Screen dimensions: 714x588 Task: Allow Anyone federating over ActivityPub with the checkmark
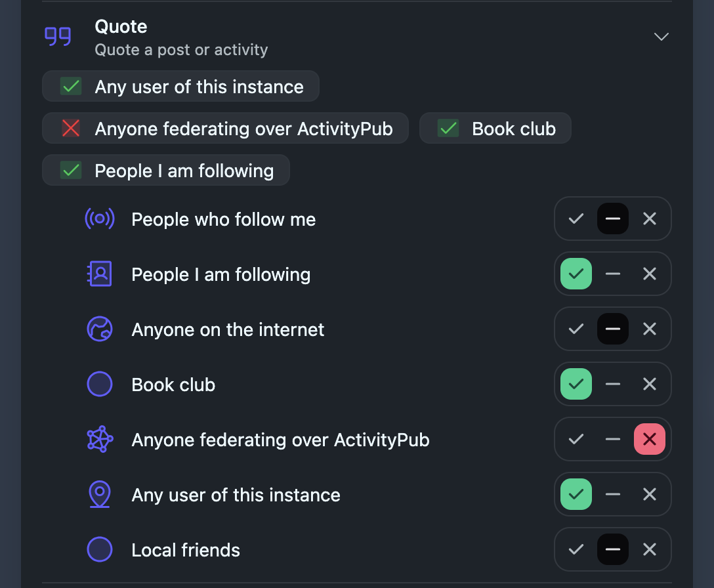click(x=576, y=440)
